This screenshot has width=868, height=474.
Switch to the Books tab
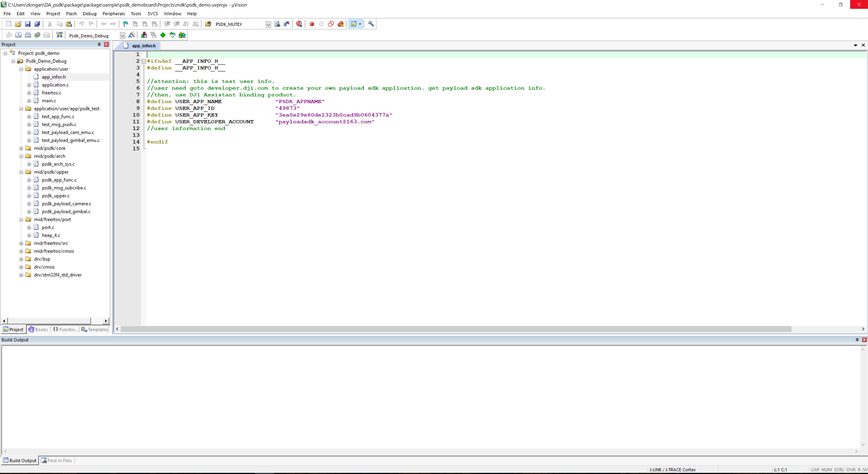(x=38, y=329)
